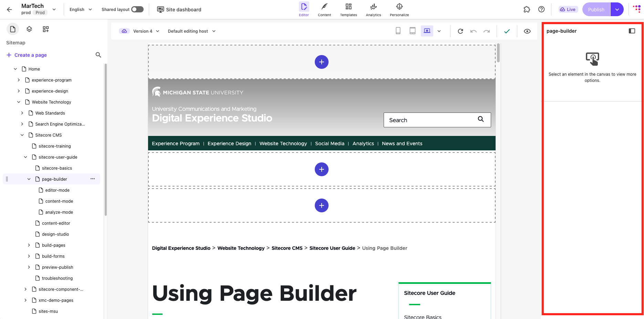Viewport: 644px width, 319px height.
Task: Open the Pages sitemap icon tab
Action: [x=13, y=29]
